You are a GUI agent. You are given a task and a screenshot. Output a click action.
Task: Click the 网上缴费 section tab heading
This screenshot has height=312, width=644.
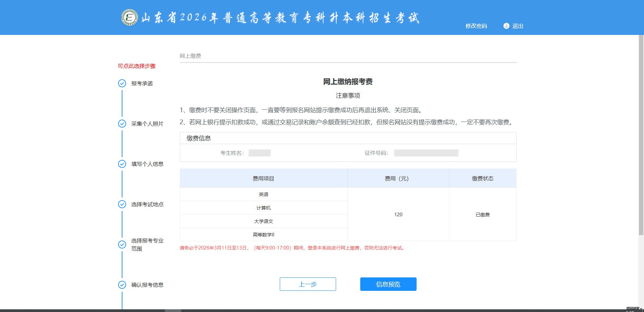click(190, 56)
